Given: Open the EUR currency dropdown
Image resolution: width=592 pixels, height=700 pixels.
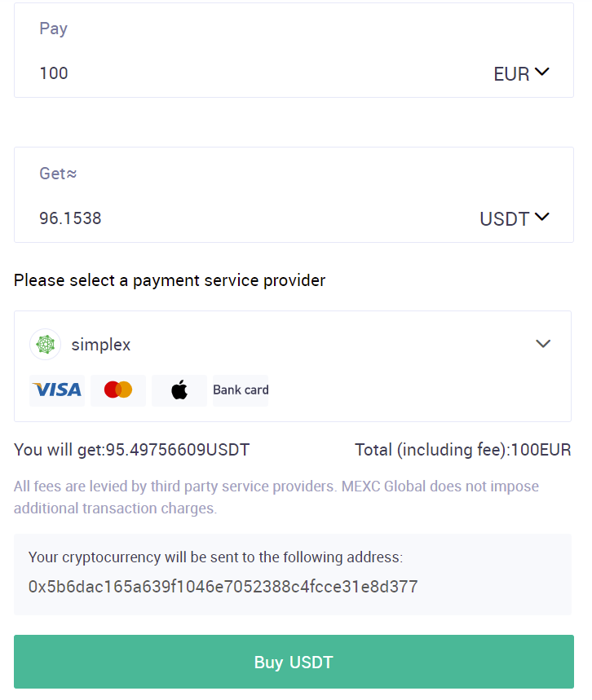Looking at the screenshot, I should [512, 74].
